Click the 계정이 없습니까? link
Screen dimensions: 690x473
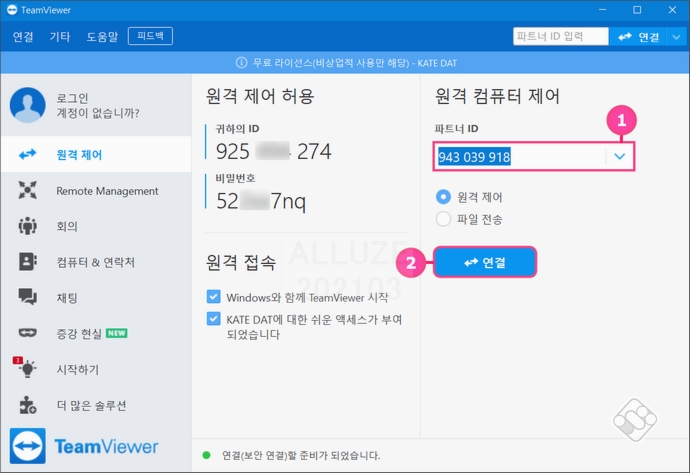click(98, 113)
